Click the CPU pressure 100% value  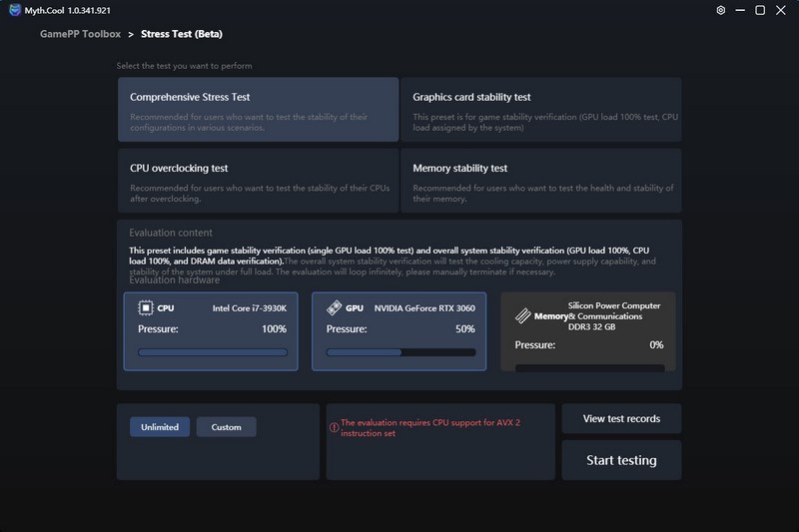(x=274, y=328)
